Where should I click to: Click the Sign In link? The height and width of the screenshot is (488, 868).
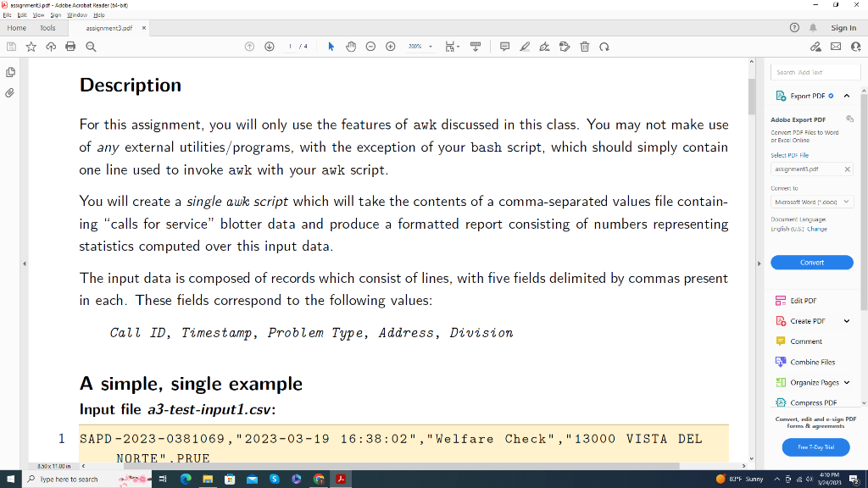(843, 28)
